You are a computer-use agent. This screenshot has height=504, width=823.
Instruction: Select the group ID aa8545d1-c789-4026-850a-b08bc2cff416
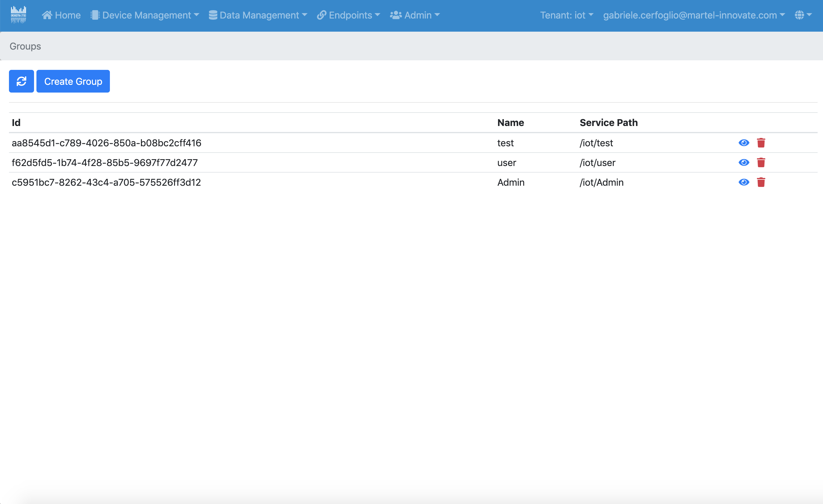(107, 143)
